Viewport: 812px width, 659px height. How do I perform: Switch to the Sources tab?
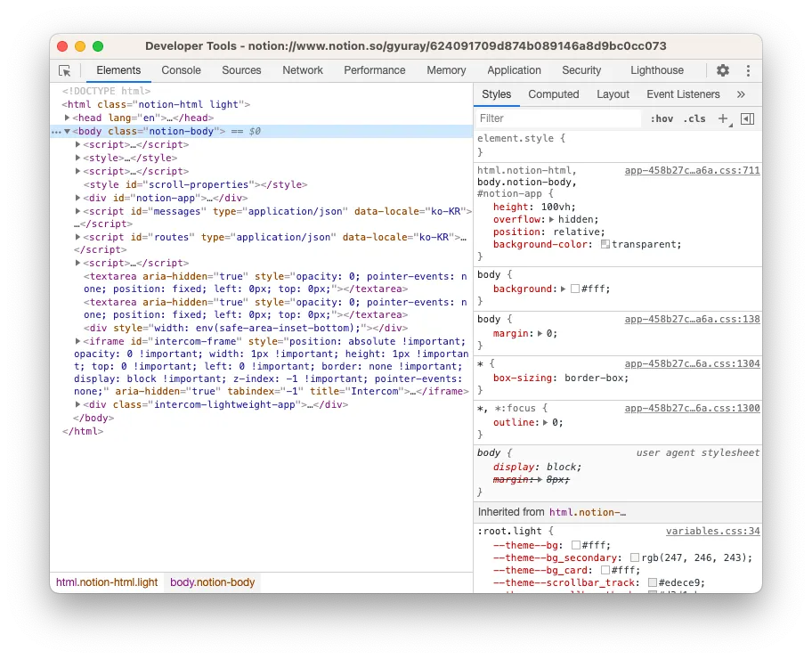click(241, 70)
